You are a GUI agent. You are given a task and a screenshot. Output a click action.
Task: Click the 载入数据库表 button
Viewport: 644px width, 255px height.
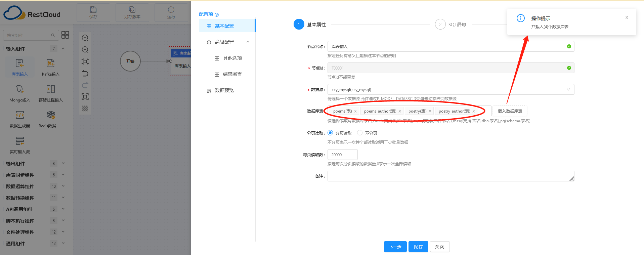click(x=510, y=111)
